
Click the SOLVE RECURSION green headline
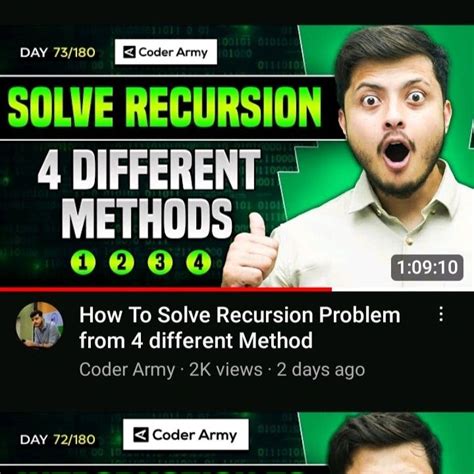coord(164,107)
